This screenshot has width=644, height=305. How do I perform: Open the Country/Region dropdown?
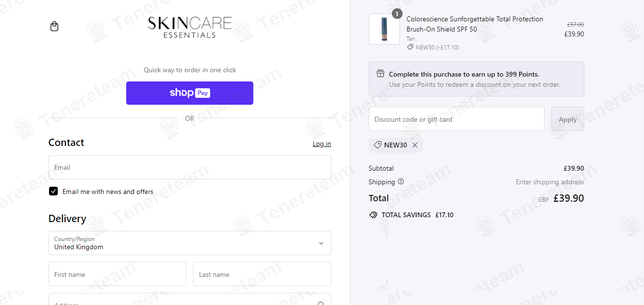(190, 243)
